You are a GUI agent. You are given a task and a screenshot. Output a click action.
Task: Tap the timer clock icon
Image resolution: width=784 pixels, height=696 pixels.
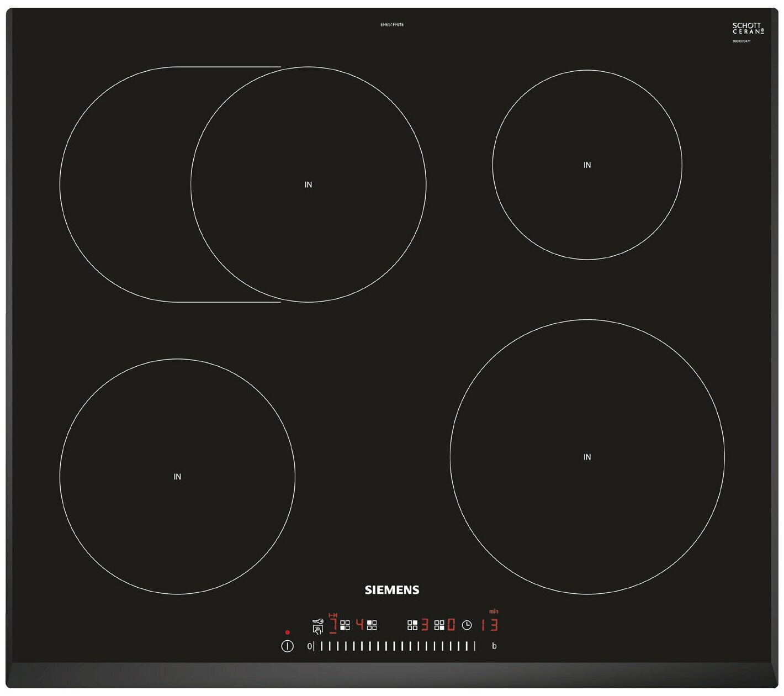click(467, 625)
